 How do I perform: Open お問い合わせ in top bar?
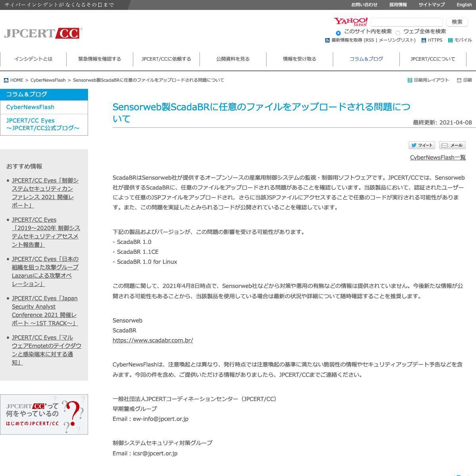364,5
